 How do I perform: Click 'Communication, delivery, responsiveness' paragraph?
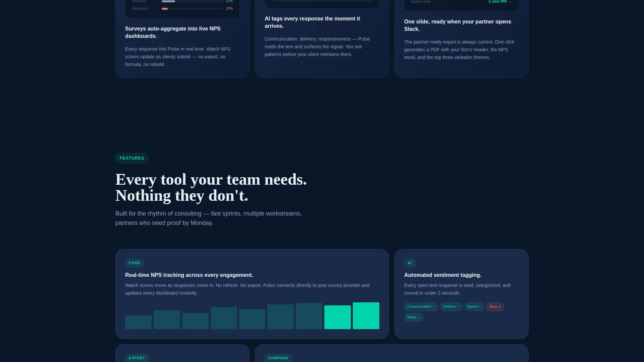pos(317,47)
